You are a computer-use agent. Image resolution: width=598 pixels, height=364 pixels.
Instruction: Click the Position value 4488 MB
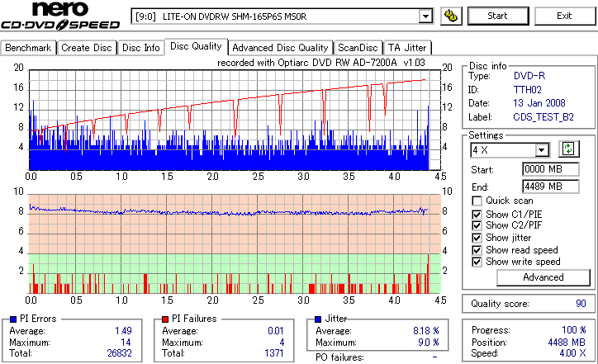[x=567, y=343]
